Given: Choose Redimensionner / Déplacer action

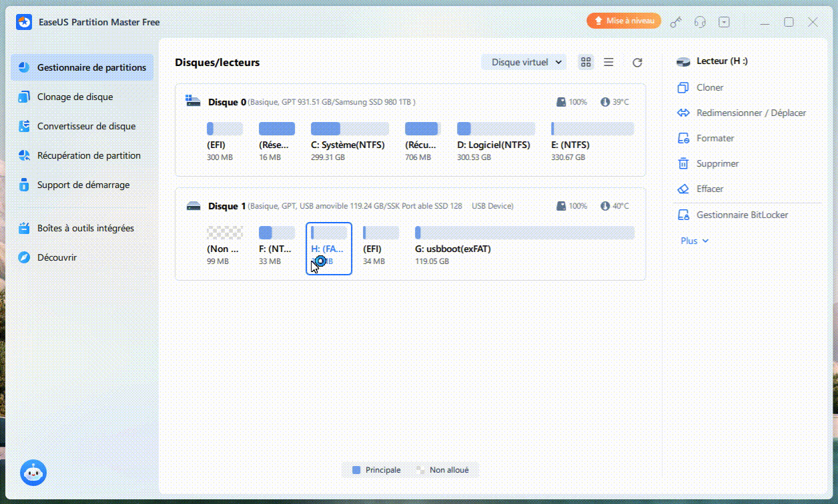Looking at the screenshot, I should coord(751,113).
